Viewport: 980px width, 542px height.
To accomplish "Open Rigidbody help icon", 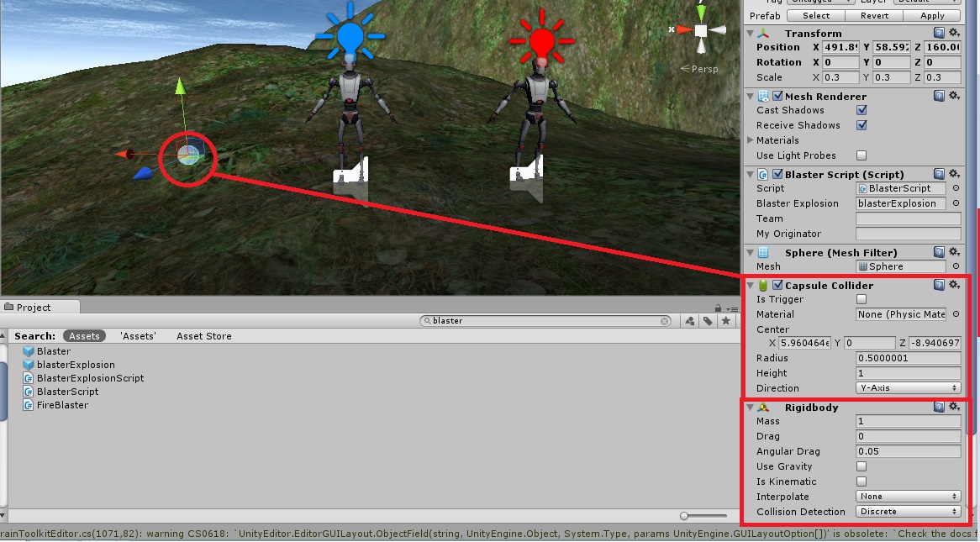I will [x=939, y=407].
